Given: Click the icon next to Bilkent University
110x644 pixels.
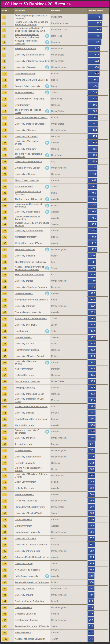Looking at the screenshot, I should click(47, 187).
